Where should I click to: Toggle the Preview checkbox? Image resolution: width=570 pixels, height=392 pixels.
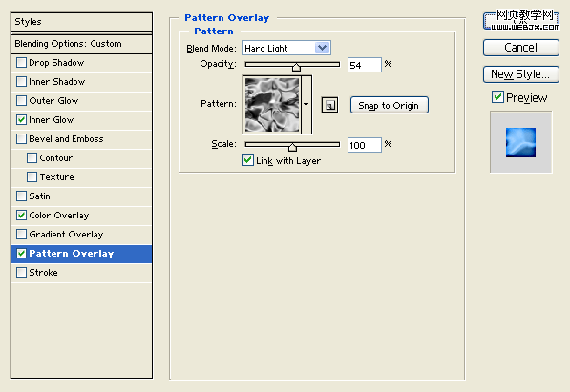point(497,97)
